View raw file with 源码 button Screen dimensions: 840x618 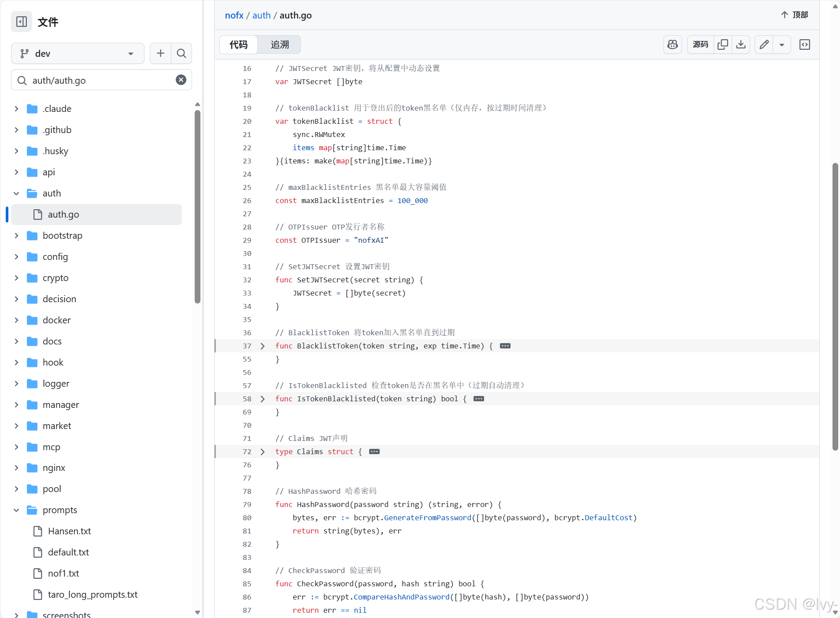700,44
